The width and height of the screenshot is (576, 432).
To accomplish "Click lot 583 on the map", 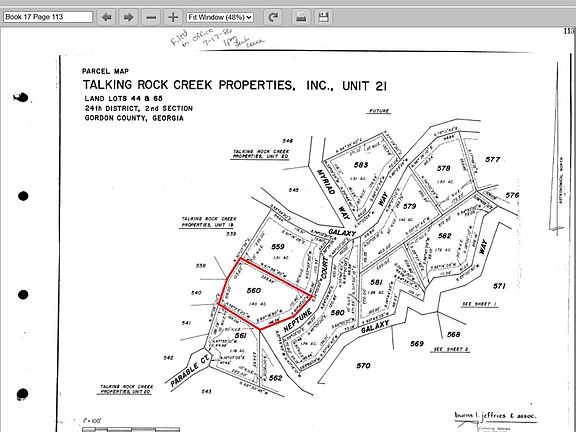I will pos(361,165).
